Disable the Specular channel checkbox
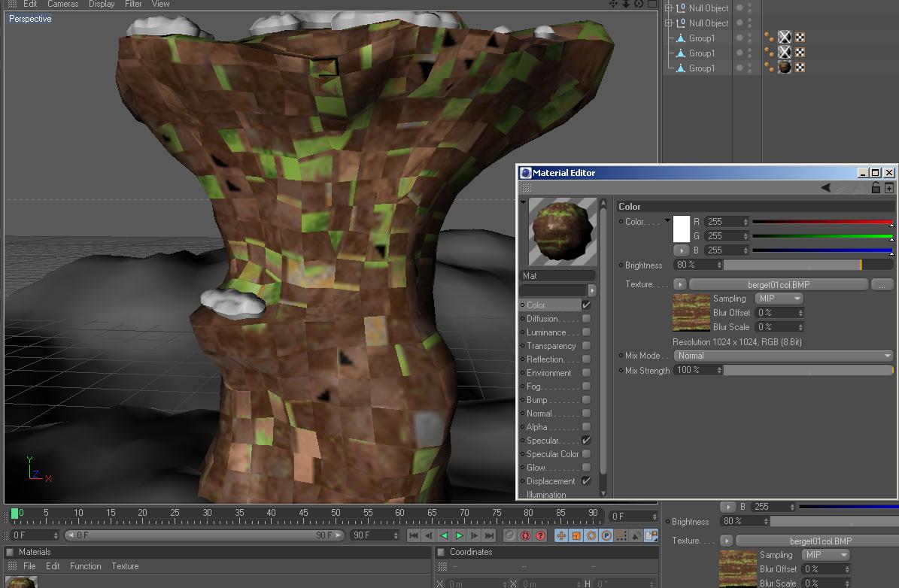899x588 pixels. point(586,440)
